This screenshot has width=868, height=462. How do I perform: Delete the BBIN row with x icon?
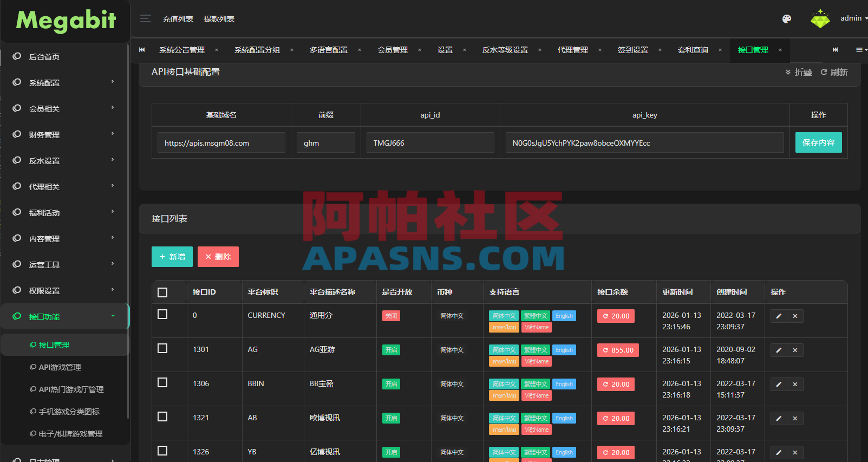tap(795, 385)
